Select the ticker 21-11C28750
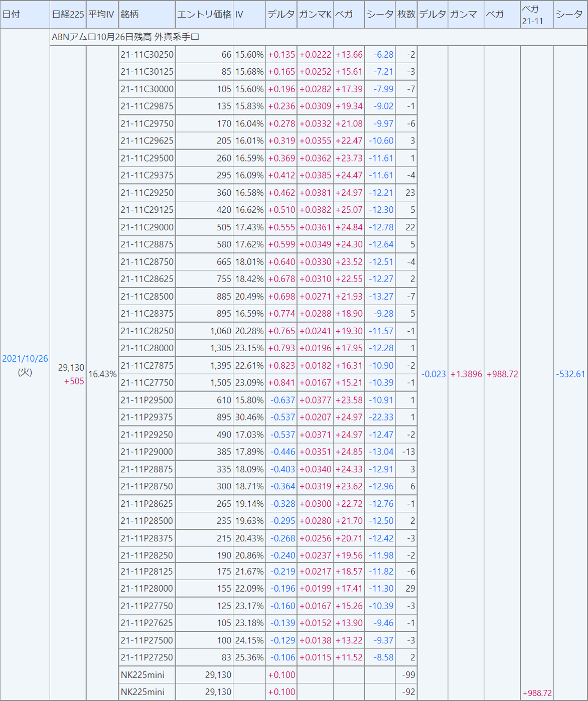This screenshot has height=701, width=588. coord(147,262)
